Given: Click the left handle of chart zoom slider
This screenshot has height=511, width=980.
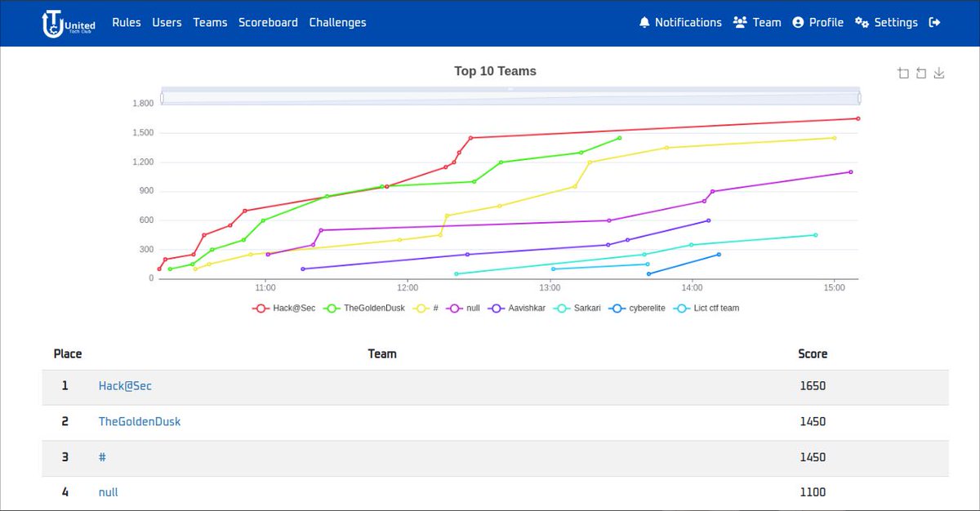Looking at the screenshot, I should (x=162, y=98).
